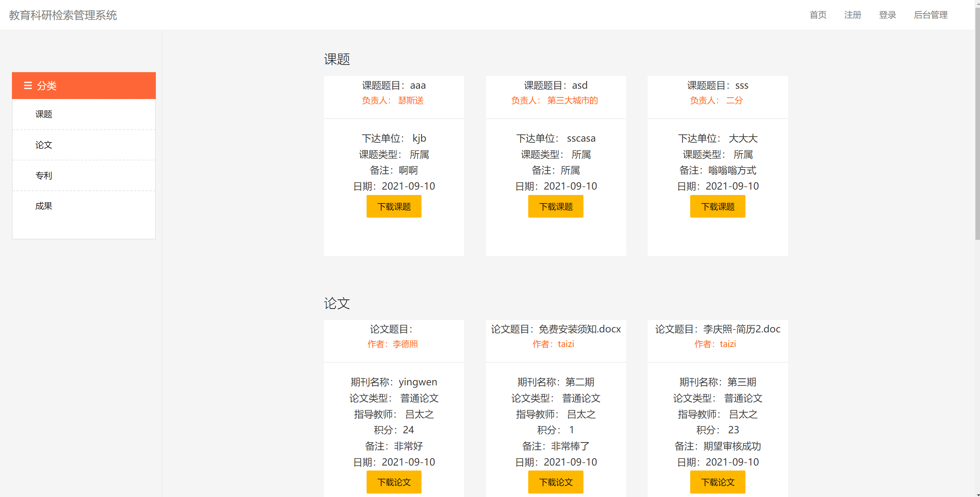Click the 教育科研检索管理系统 site title
This screenshot has width=980, height=497.
point(63,15)
